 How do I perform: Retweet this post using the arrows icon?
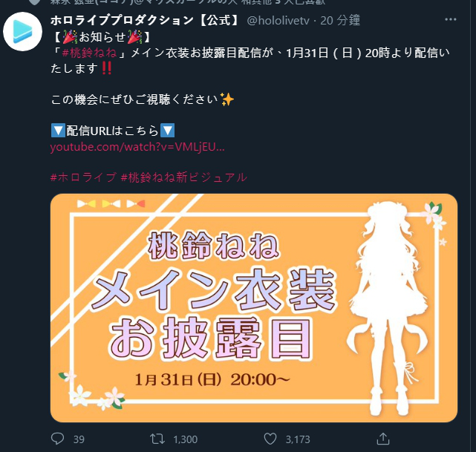(157, 439)
